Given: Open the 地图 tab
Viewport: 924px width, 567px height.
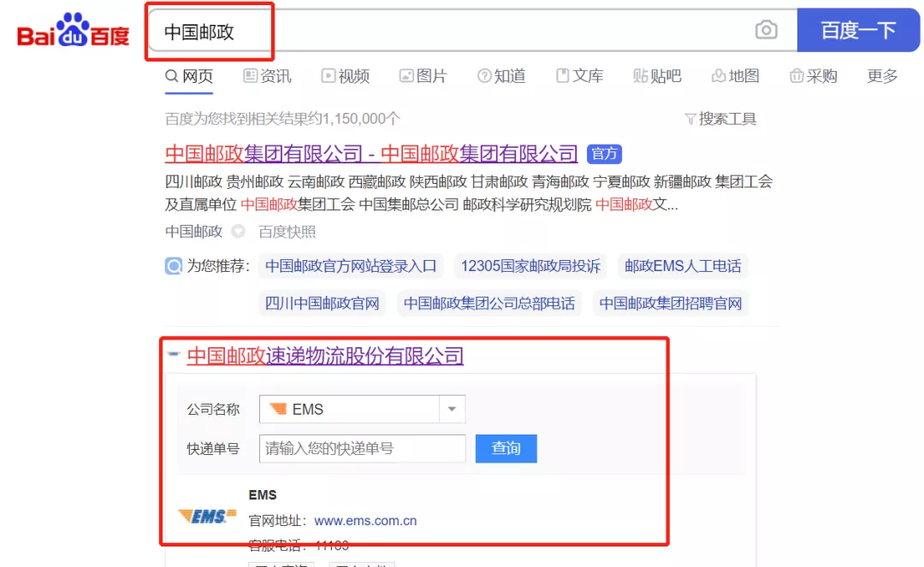Looking at the screenshot, I should 735,76.
